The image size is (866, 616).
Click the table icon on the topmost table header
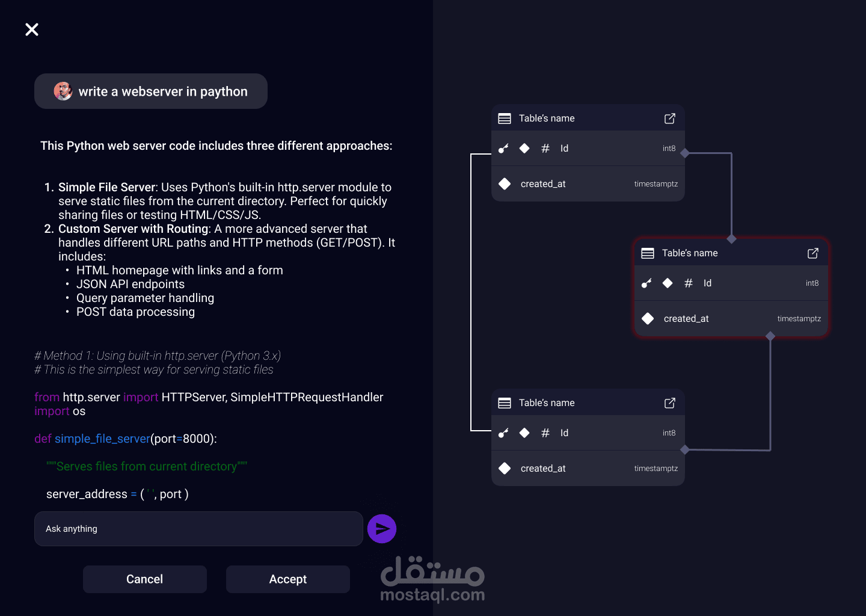(x=504, y=118)
